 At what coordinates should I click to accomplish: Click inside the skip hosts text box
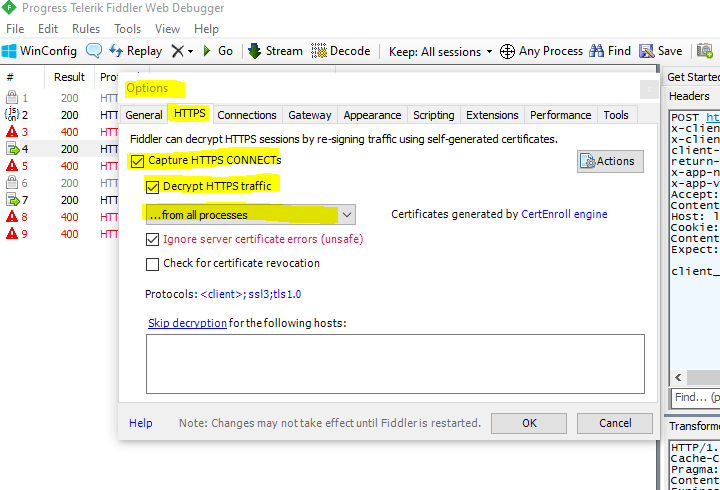click(x=395, y=364)
